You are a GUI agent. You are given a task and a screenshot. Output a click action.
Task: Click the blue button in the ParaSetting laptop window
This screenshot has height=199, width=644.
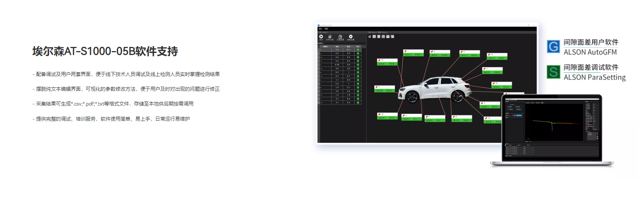[x=519, y=115]
